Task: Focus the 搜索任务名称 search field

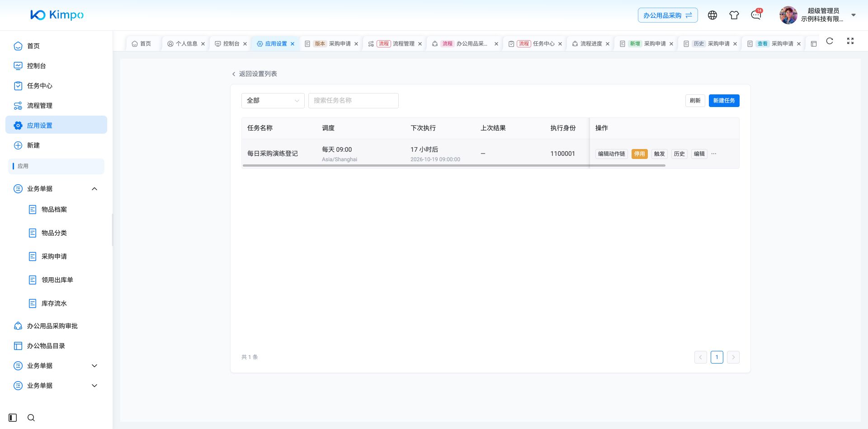Action: click(x=354, y=101)
